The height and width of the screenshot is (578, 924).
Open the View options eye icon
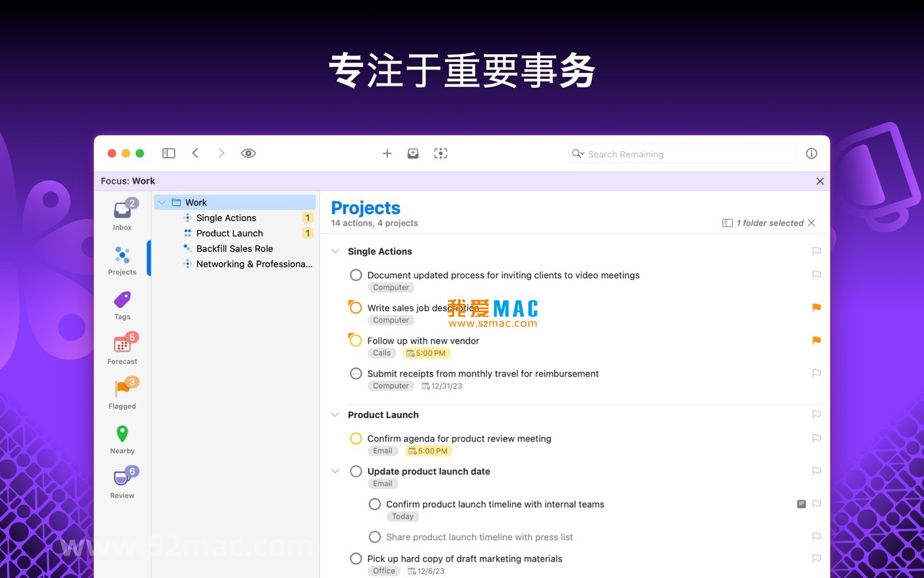(248, 153)
